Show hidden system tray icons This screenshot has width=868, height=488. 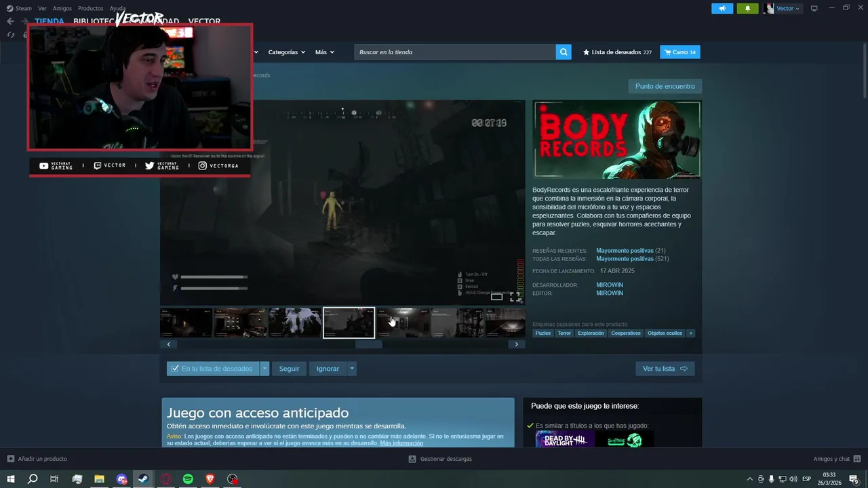749,479
